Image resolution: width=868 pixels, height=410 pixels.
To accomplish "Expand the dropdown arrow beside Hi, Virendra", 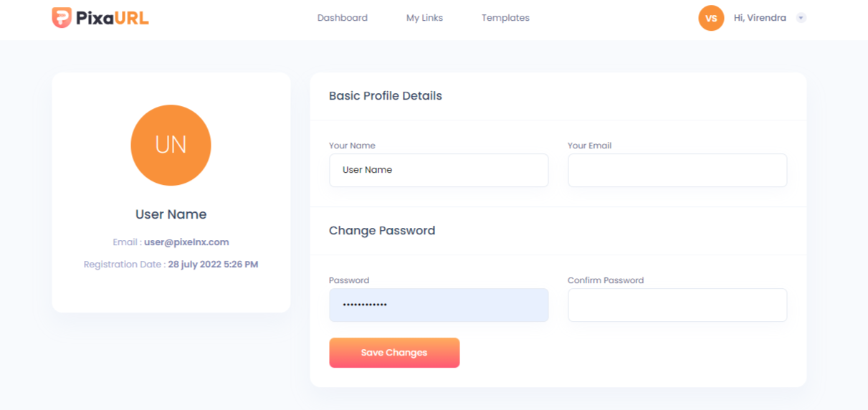I will click(x=801, y=18).
